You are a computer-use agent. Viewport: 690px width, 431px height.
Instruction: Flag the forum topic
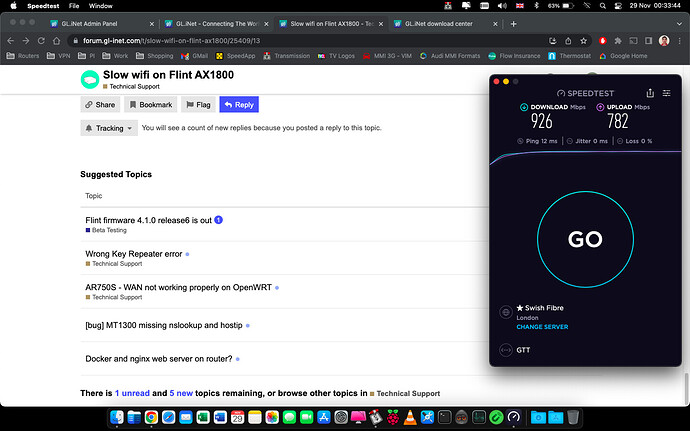tap(198, 105)
